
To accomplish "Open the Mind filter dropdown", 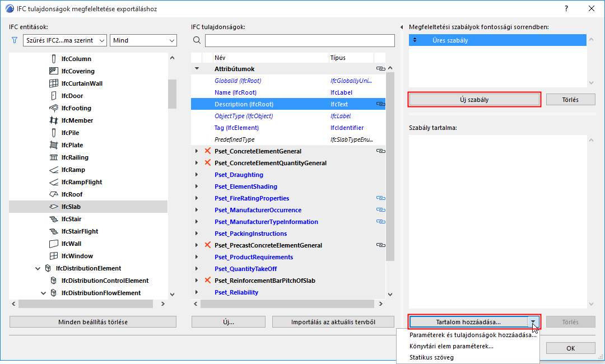I will point(143,40).
